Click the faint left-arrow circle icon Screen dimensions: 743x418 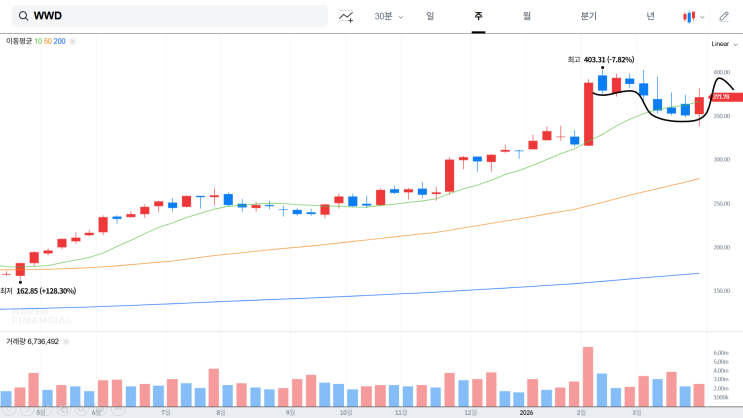pyautogui.click(x=8, y=409)
